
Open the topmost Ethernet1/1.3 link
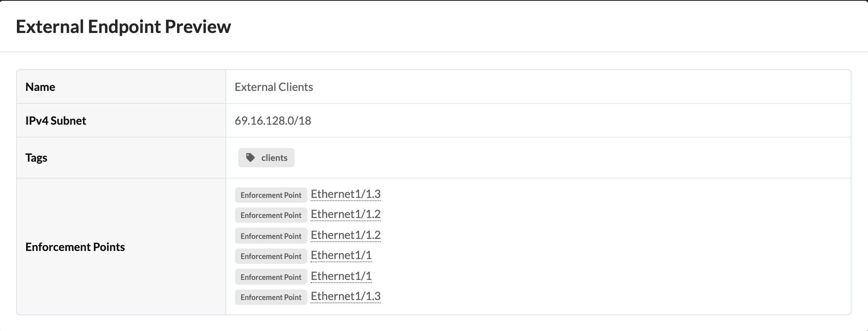(345, 194)
